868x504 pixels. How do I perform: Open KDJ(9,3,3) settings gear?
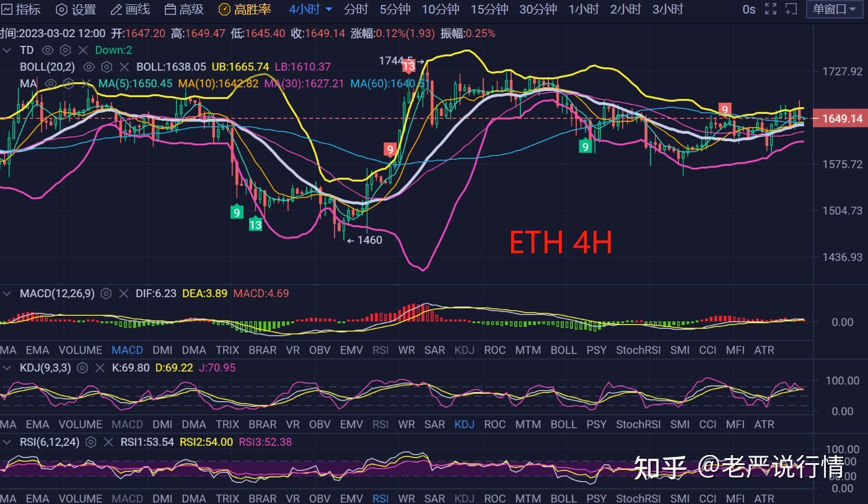82,367
